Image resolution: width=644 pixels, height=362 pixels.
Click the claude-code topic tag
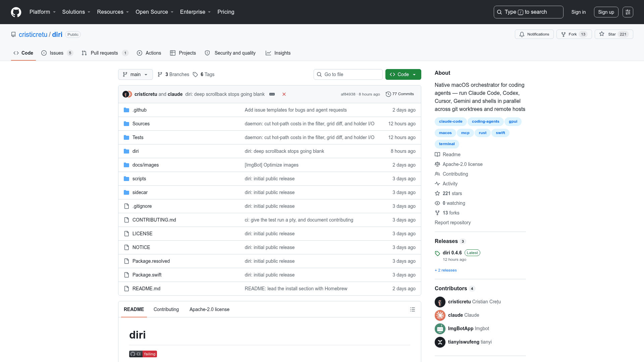pyautogui.click(x=450, y=122)
